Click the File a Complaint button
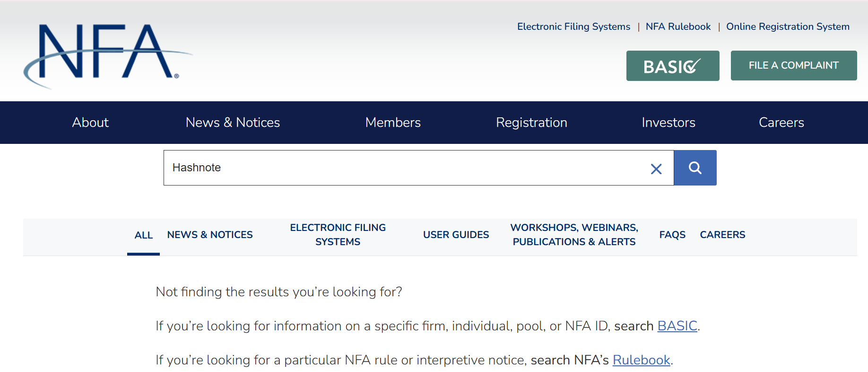The height and width of the screenshot is (372, 868). point(794,65)
